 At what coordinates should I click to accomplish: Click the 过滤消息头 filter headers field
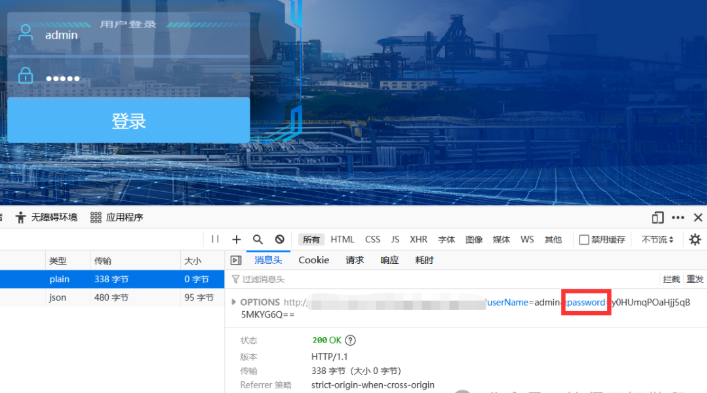[x=442, y=279]
